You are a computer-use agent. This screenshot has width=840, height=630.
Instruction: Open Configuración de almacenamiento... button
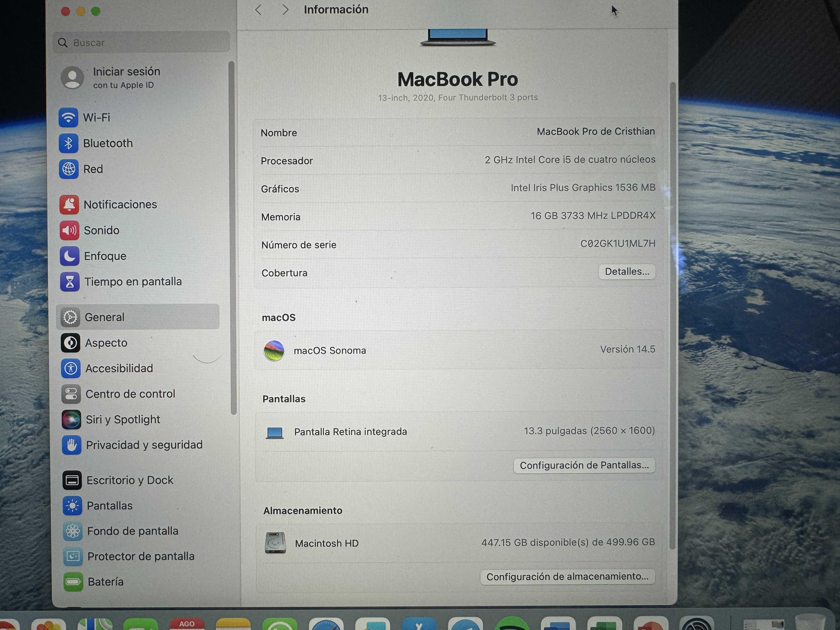click(x=567, y=576)
